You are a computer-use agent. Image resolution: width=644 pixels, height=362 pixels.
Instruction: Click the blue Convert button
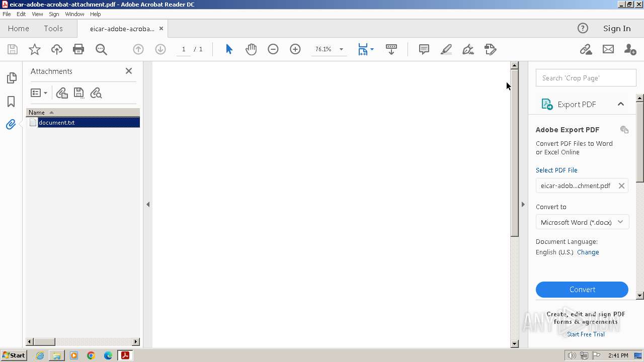(582, 290)
